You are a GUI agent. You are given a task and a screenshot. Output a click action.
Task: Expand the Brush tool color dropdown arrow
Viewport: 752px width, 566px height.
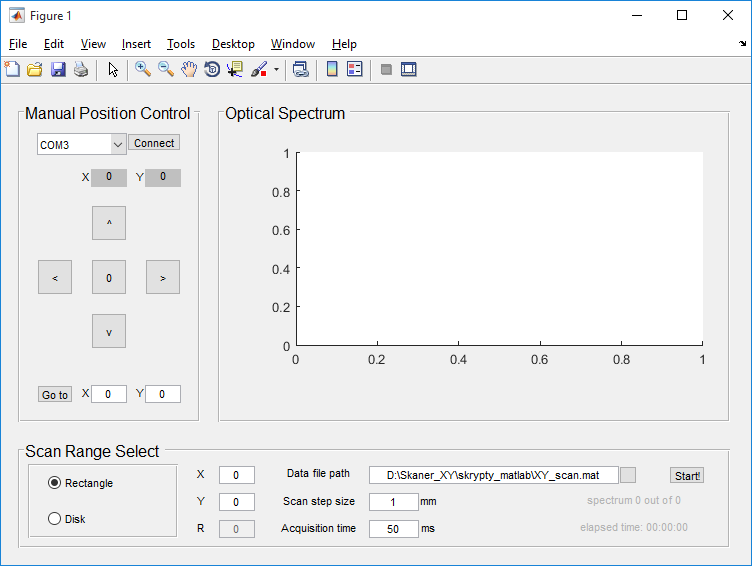[276, 70]
